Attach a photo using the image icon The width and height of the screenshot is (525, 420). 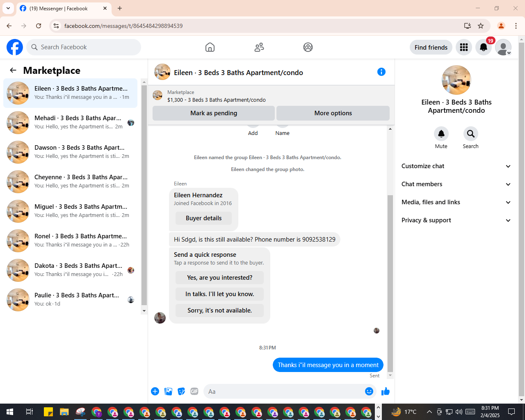168,391
